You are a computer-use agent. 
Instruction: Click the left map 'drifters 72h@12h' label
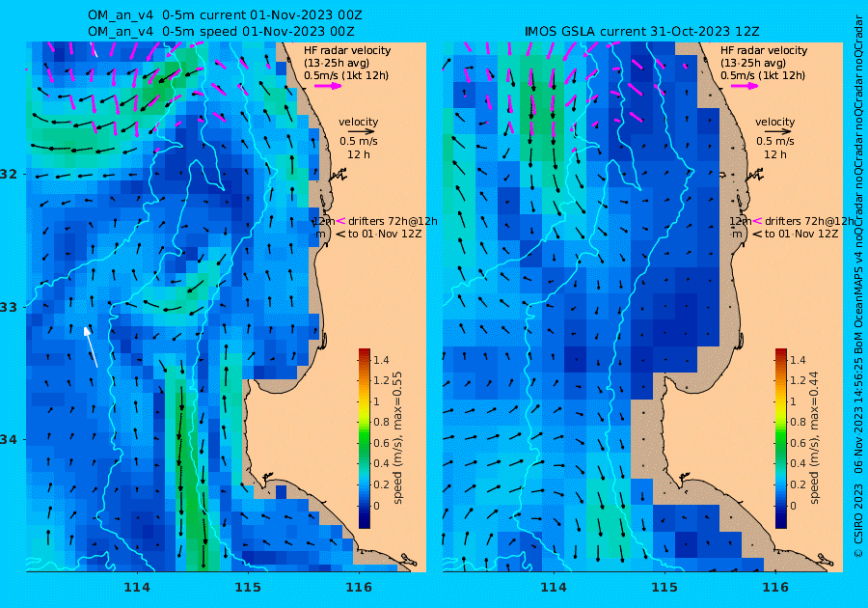pyautogui.click(x=393, y=221)
